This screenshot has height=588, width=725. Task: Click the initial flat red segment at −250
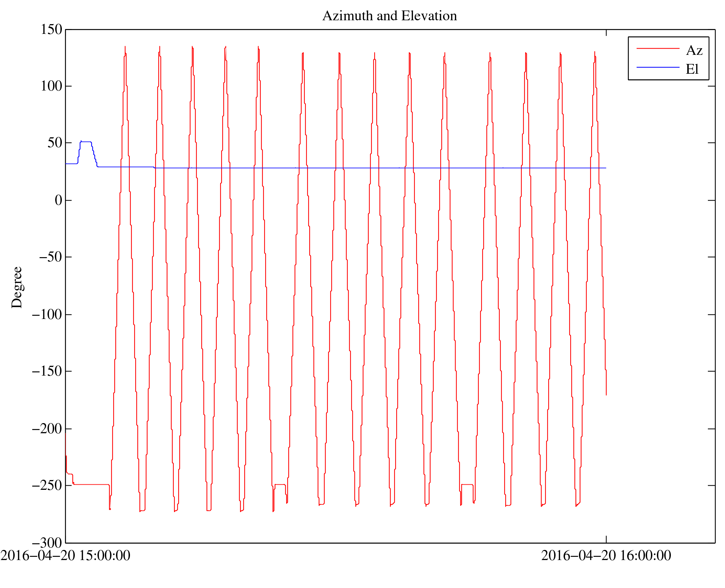(x=91, y=485)
